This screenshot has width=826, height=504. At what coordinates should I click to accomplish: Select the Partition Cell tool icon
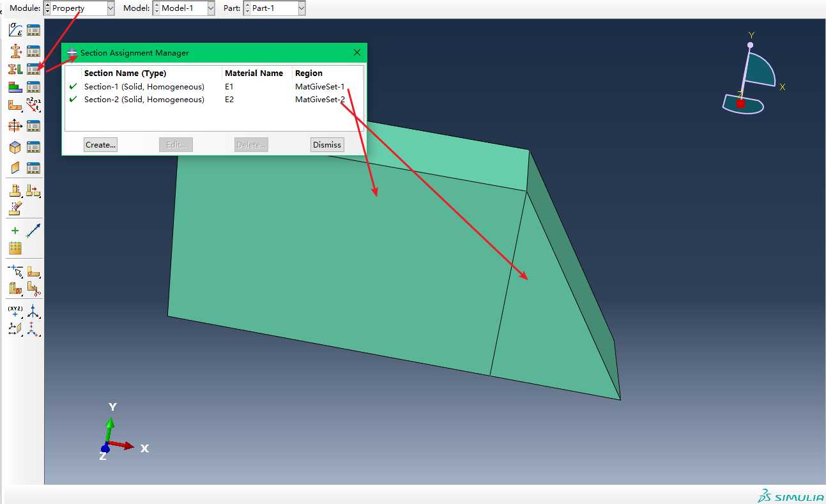pos(15,289)
